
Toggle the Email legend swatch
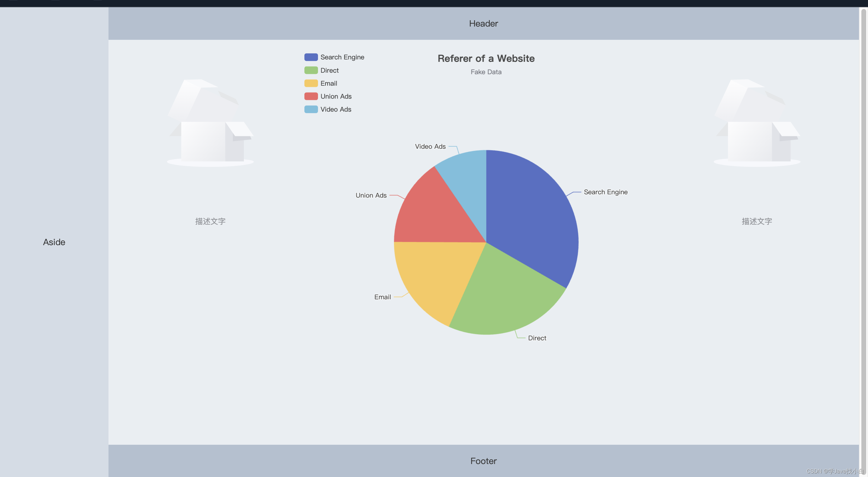tap(311, 83)
